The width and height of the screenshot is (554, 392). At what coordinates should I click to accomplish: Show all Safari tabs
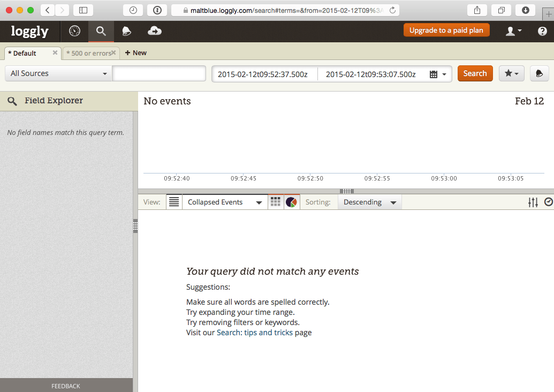click(x=501, y=10)
